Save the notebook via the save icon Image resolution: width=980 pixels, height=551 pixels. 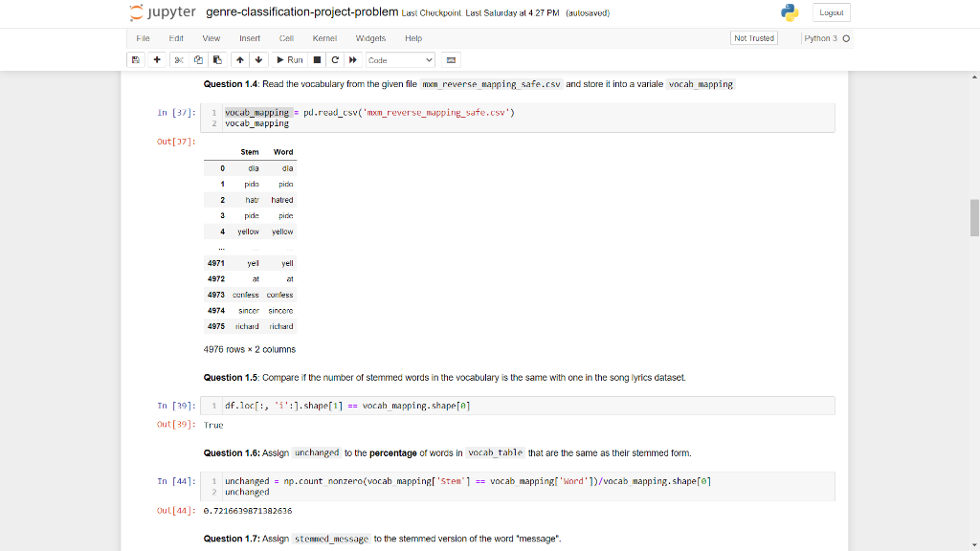[135, 58]
